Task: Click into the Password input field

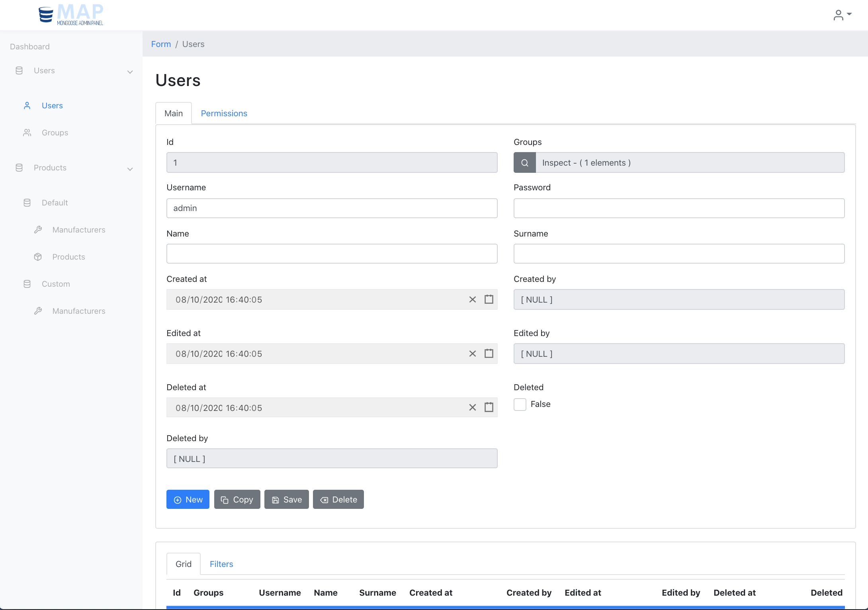Action: point(678,208)
